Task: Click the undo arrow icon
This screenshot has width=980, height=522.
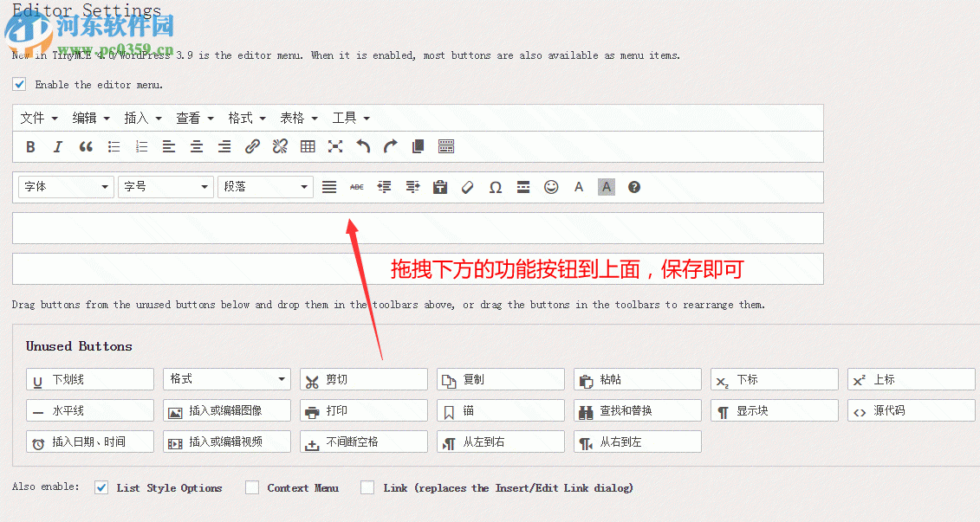Action: [x=363, y=146]
